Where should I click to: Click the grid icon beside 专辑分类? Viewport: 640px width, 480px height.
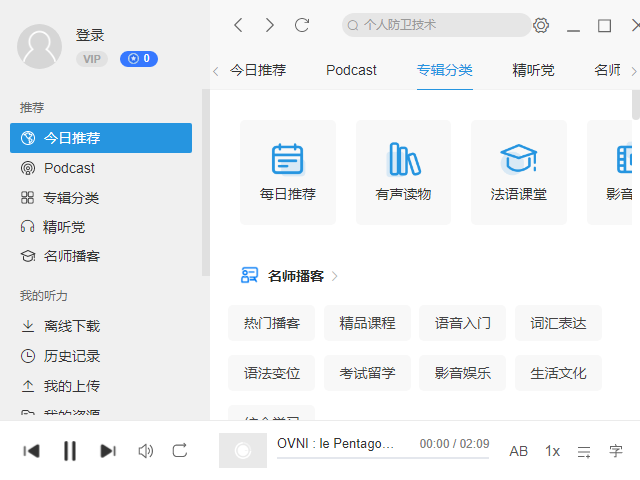pos(27,198)
